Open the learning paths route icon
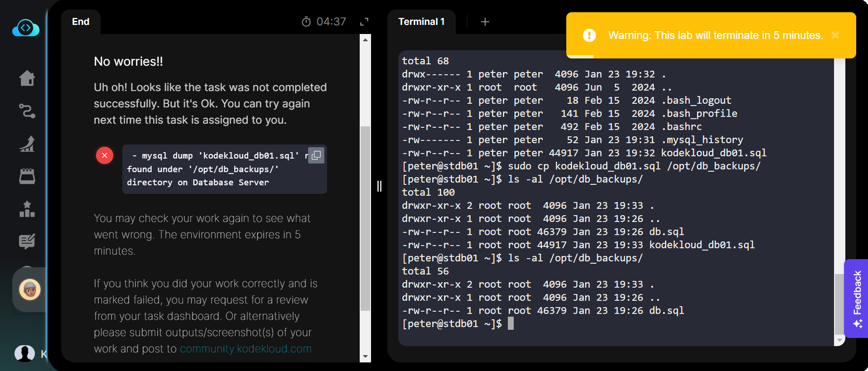This screenshot has height=371, width=868. click(27, 111)
